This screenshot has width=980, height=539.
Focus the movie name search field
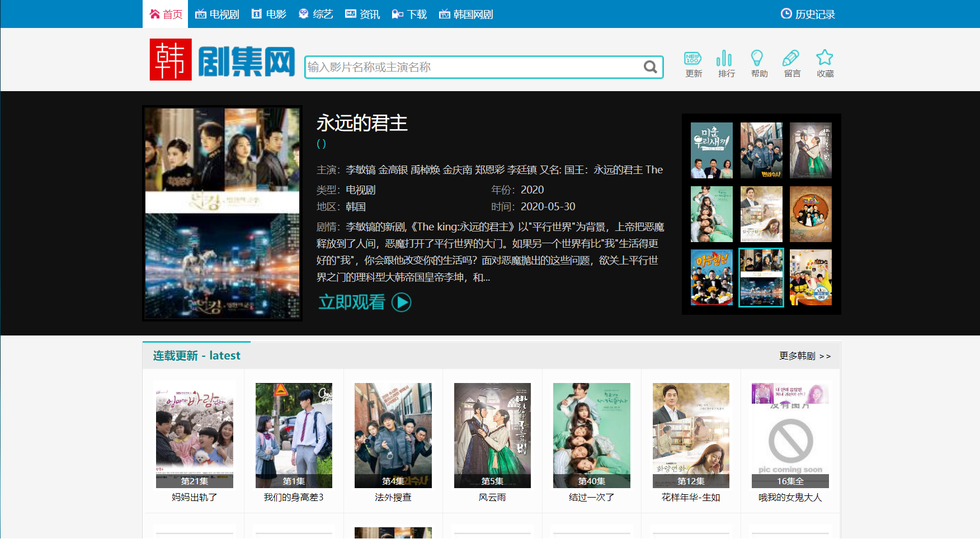click(473, 67)
